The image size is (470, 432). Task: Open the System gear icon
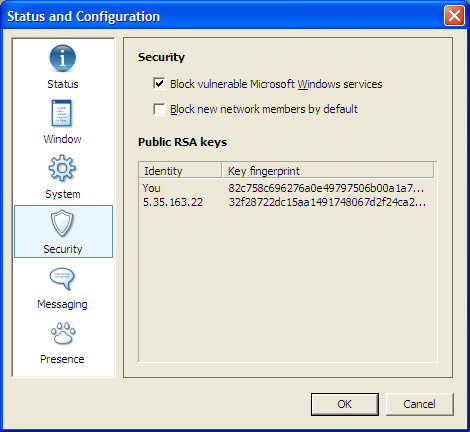pos(62,168)
